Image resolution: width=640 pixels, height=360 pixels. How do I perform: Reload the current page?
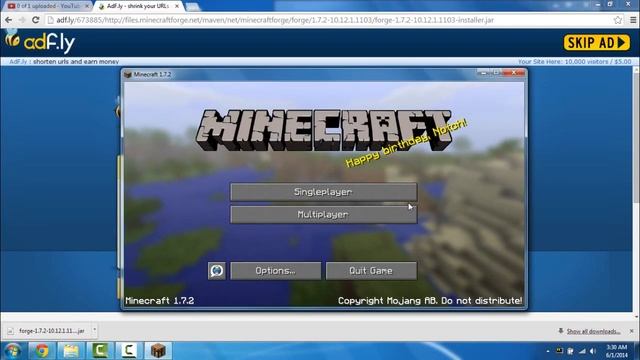point(36,20)
